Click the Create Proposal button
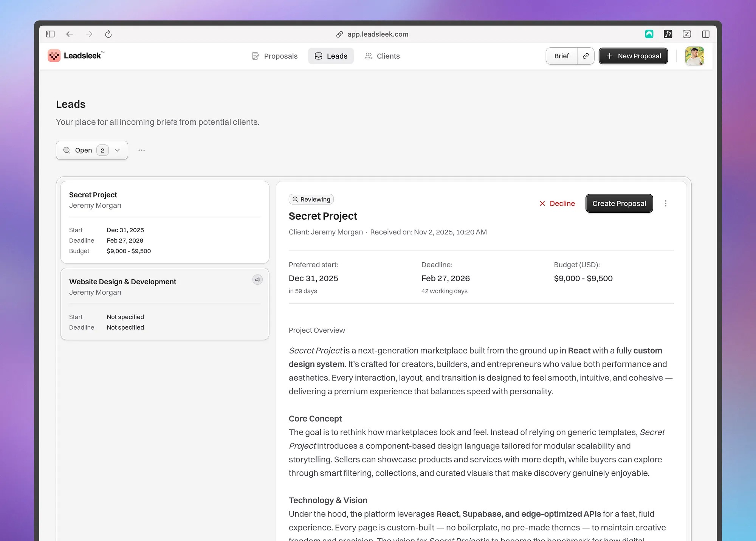Viewport: 756px width, 541px height. click(x=619, y=203)
